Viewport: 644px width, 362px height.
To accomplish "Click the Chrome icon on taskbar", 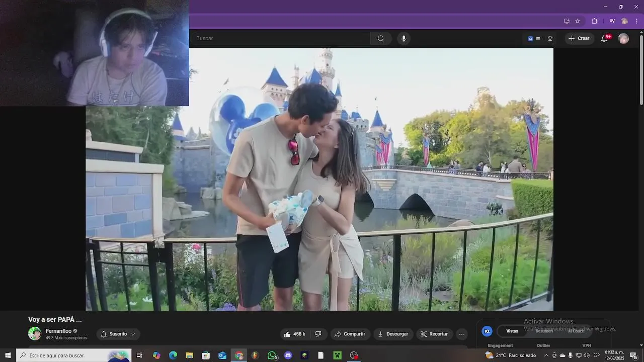I will pos(239,355).
